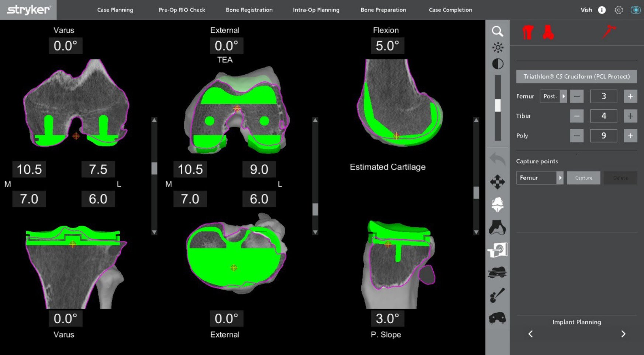Screen dimensions: 644x355
Task: Switch to Intra-Op Planning tab
Action: pyautogui.click(x=316, y=10)
